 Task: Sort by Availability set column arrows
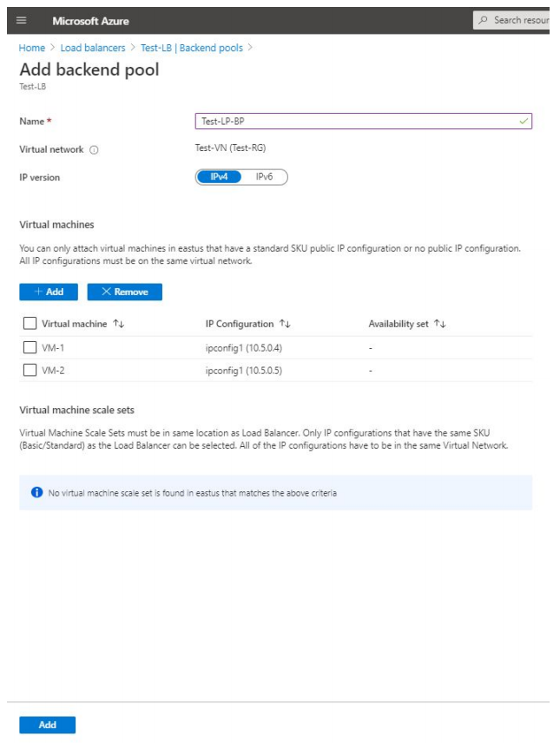[x=439, y=324]
